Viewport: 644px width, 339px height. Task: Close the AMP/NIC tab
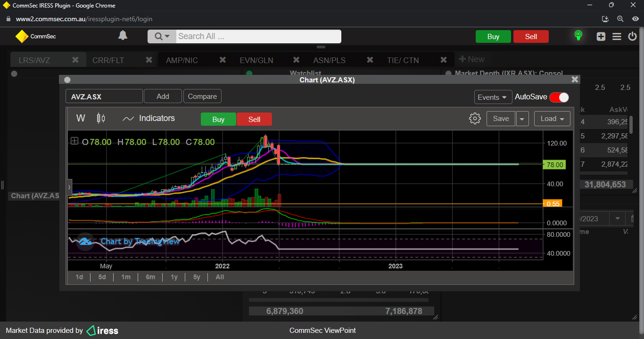pyautogui.click(x=223, y=60)
